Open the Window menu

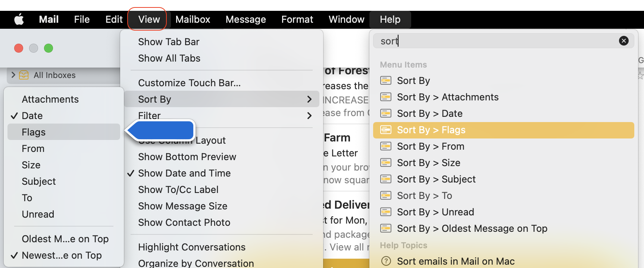click(x=347, y=19)
